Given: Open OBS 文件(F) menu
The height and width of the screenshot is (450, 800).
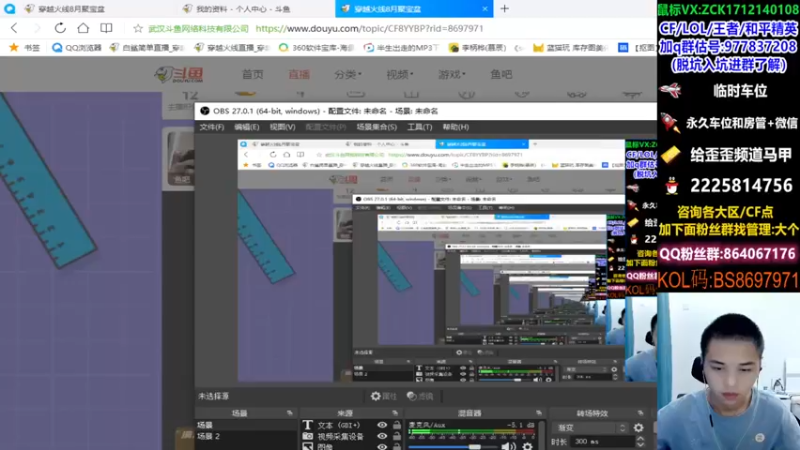Looking at the screenshot, I should pos(212,127).
